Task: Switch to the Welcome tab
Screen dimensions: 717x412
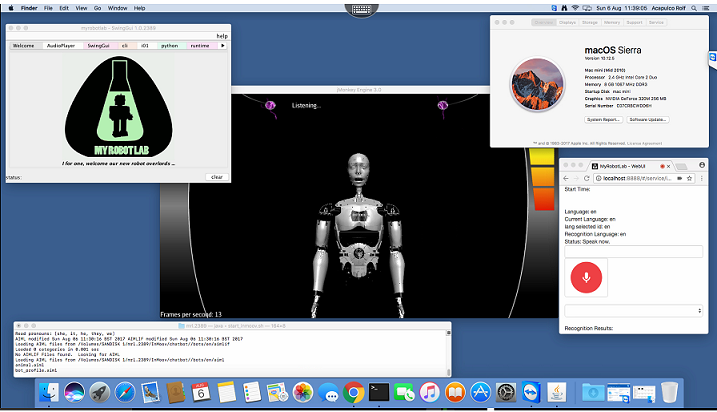Action: click(23, 46)
